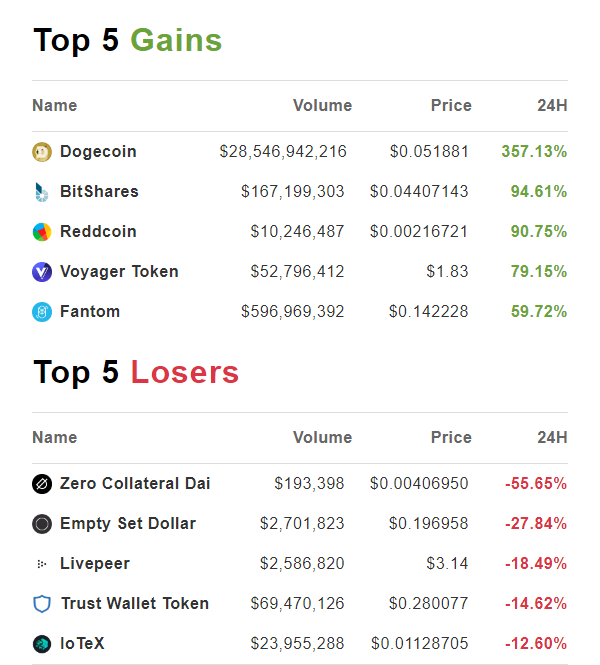
Task: Open the Dogecoin coin link
Action: point(98,152)
